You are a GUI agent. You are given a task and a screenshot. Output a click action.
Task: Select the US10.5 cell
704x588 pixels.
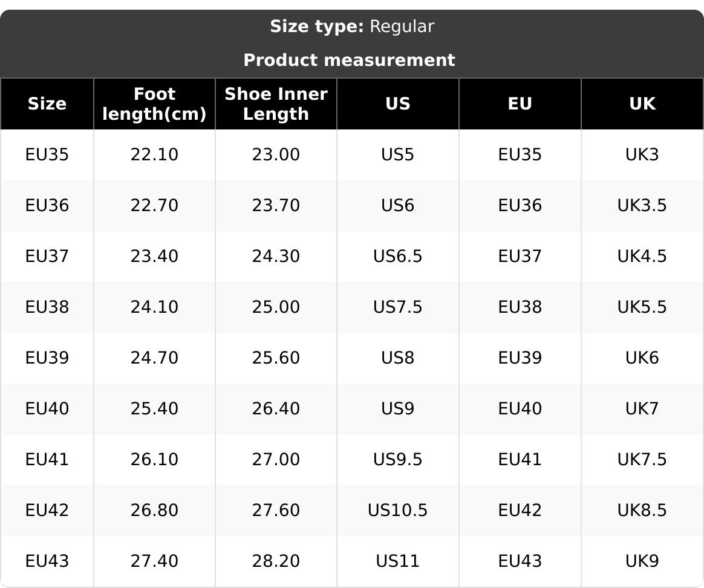click(x=397, y=511)
